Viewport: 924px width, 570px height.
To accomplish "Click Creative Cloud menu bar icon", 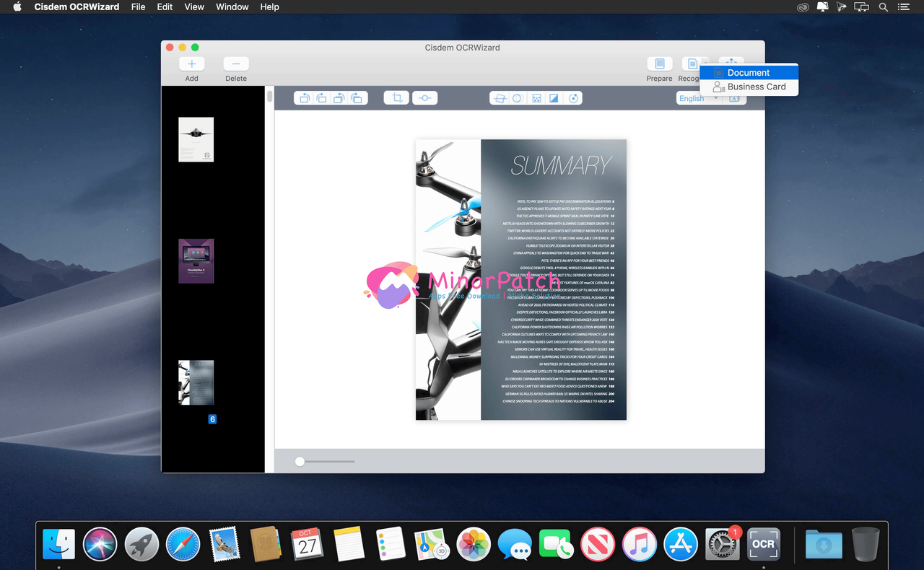I will 803,6.
